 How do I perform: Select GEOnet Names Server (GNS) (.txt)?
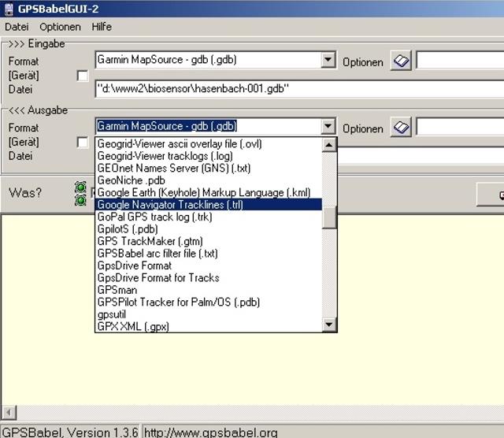[x=209, y=169]
